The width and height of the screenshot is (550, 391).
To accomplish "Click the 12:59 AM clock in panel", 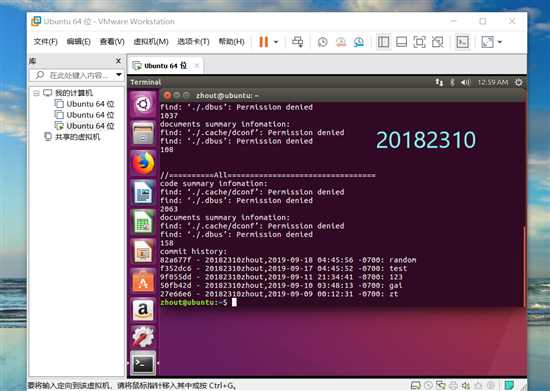I will pyautogui.click(x=492, y=82).
